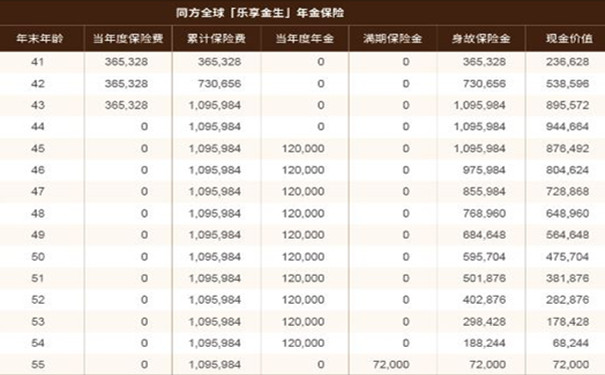Screen dimensions: 605x375
Task: Select the 满期保险金 column header
Action: (x=392, y=39)
